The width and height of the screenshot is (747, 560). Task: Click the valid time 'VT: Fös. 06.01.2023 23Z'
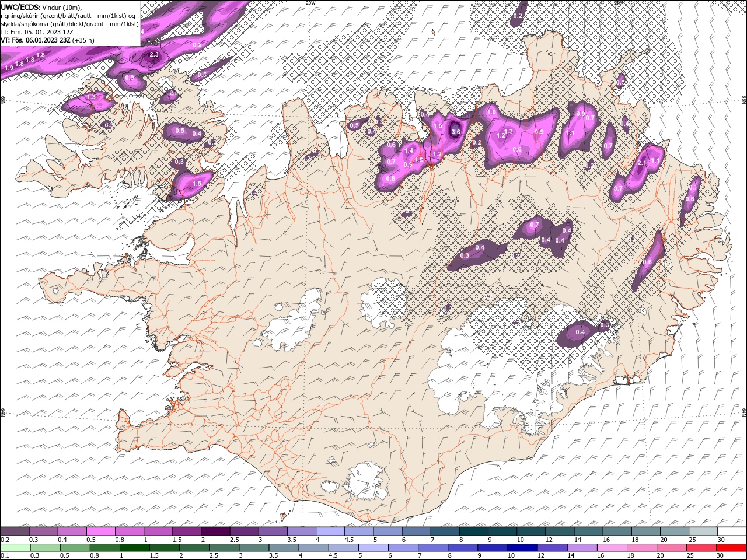click(x=36, y=40)
